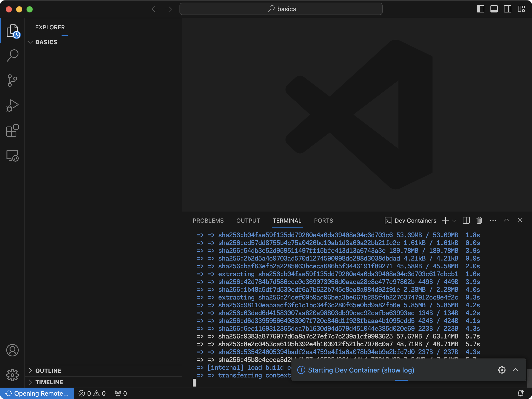Click the sha256:1b48a5df 2.28MB terminal line
This screenshot has width=532, height=399.
tap(338, 290)
